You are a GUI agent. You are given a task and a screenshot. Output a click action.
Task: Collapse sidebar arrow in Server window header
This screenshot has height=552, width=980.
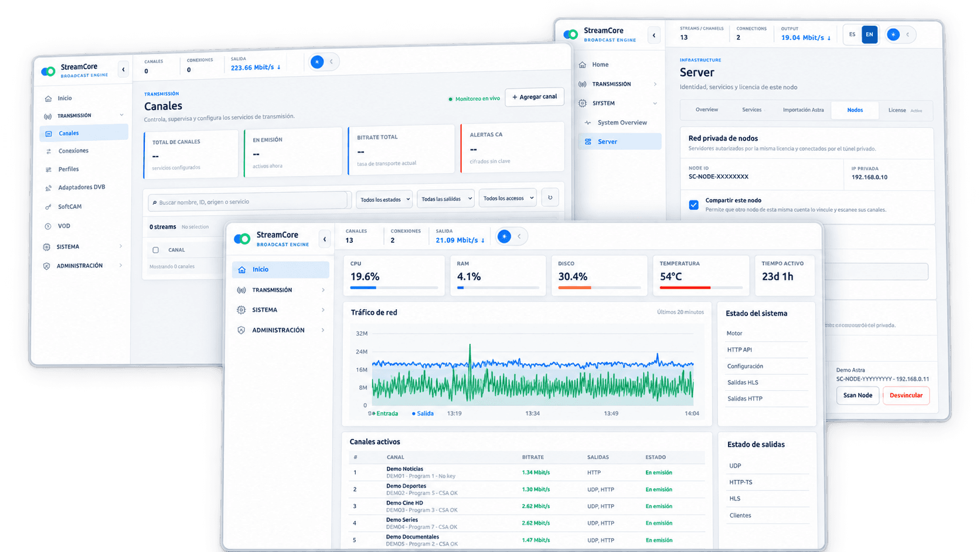[654, 35]
